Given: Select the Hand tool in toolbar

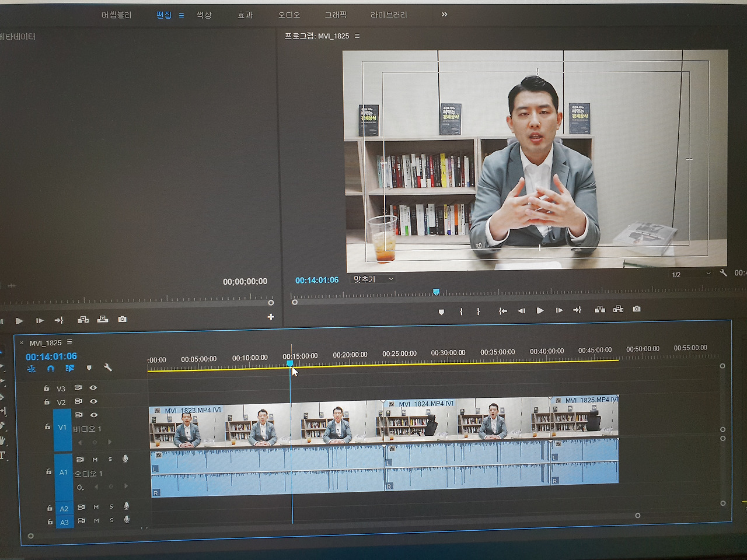Looking at the screenshot, I should (2, 440).
